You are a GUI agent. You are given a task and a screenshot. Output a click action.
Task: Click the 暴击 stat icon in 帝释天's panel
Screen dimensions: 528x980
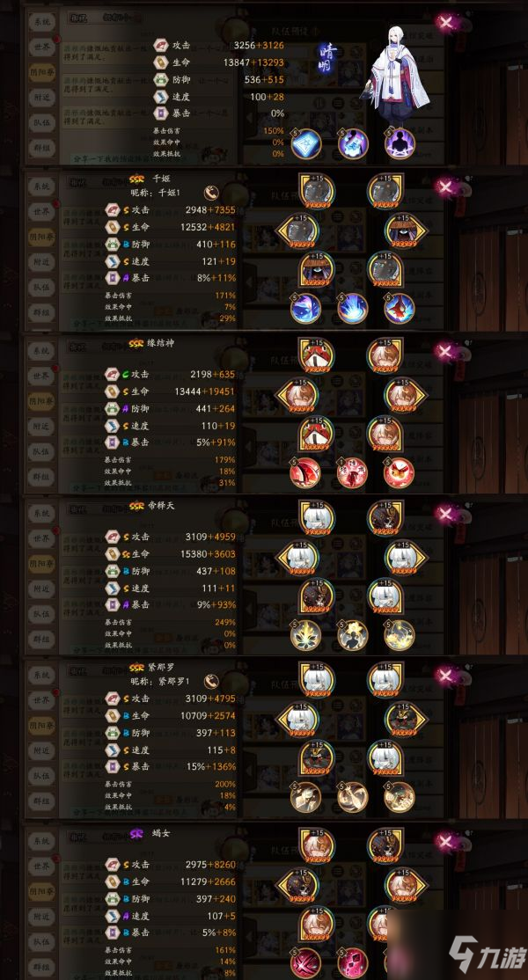click(x=113, y=604)
